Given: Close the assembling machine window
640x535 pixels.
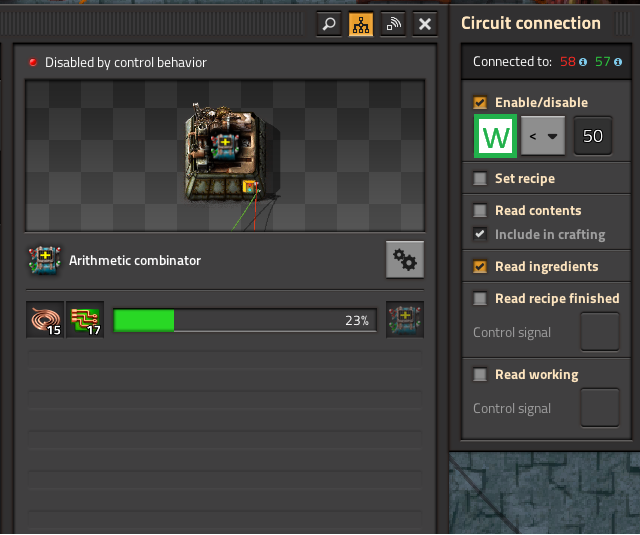Looking at the screenshot, I should click(x=425, y=24).
